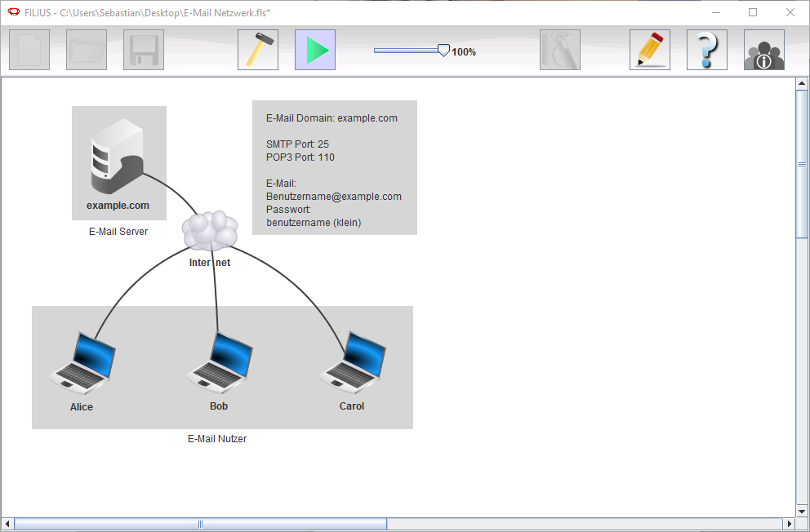Start simulation with the green play button
The width and height of the screenshot is (810, 532).
pyautogui.click(x=315, y=50)
